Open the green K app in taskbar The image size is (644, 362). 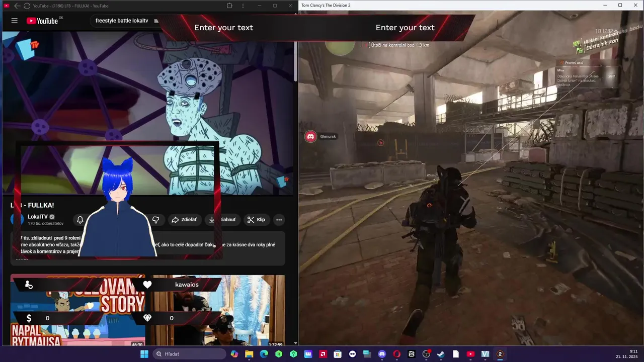coord(279,354)
